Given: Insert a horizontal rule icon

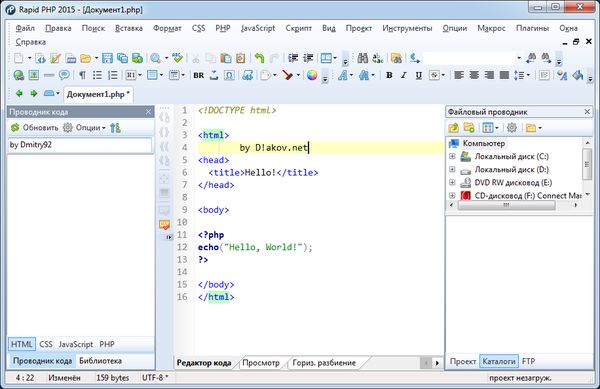Looking at the screenshot, I should pyautogui.click(x=49, y=75).
